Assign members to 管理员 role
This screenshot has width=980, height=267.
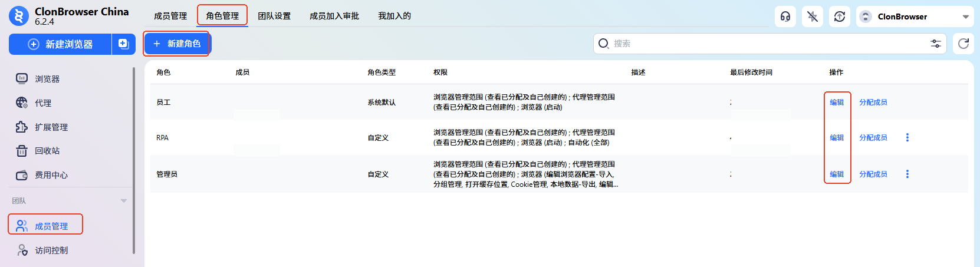pos(873,174)
